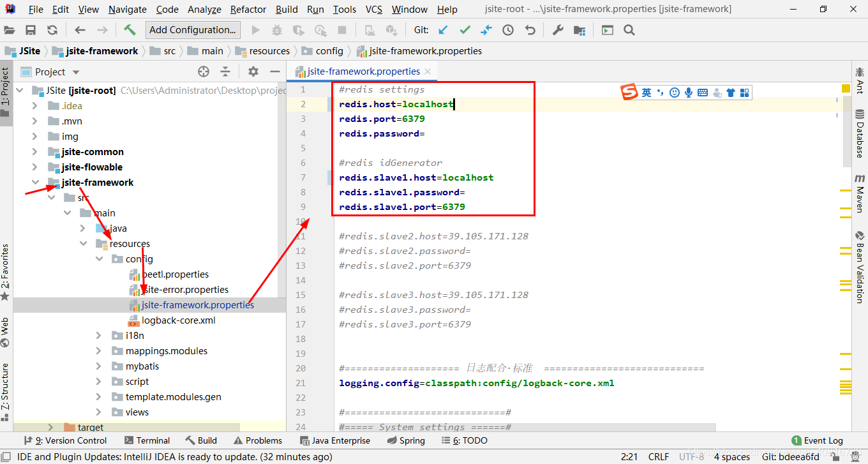Open the Problems tool window

click(258, 440)
